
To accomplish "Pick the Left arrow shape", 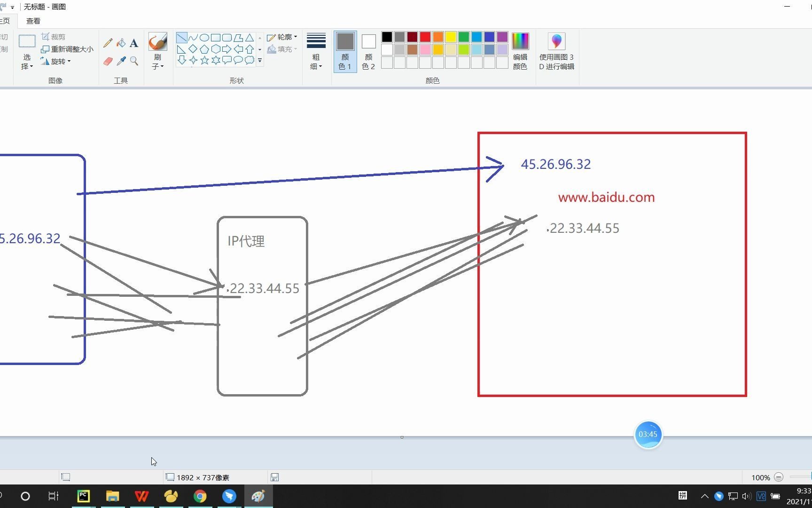I will (x=238, y=49).
